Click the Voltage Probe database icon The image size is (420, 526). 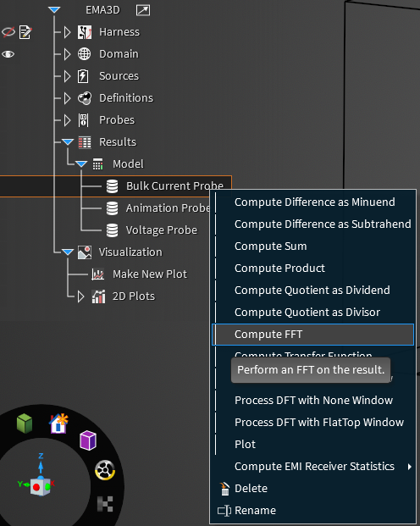pos(112,230)
